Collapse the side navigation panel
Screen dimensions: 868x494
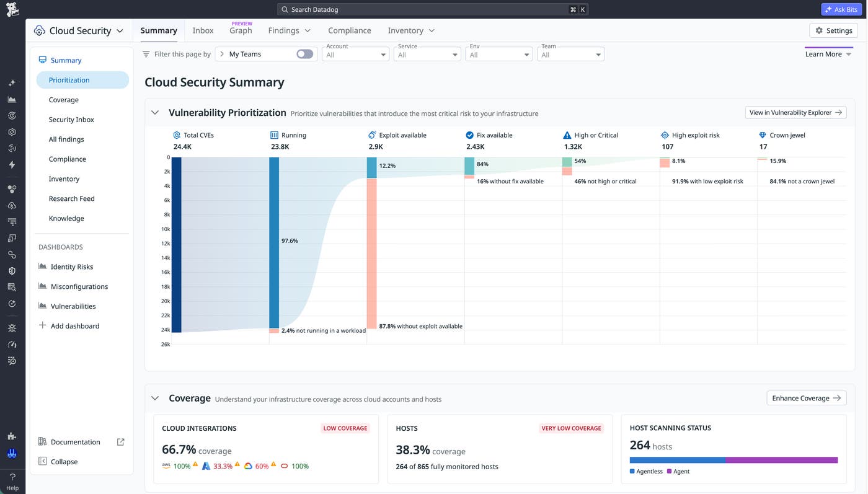tap(58, 461)
